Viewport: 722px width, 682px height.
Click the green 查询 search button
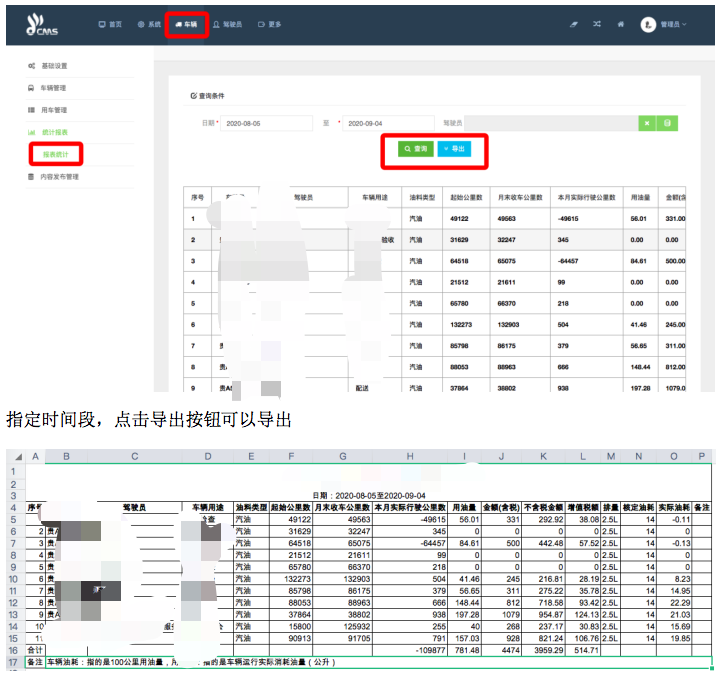click(415, 148)
